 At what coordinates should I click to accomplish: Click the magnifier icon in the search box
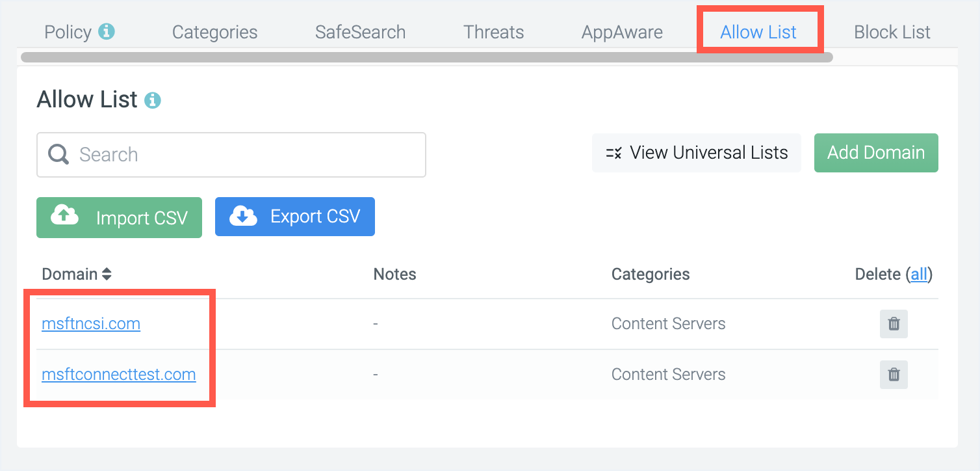tap(58, 155)
